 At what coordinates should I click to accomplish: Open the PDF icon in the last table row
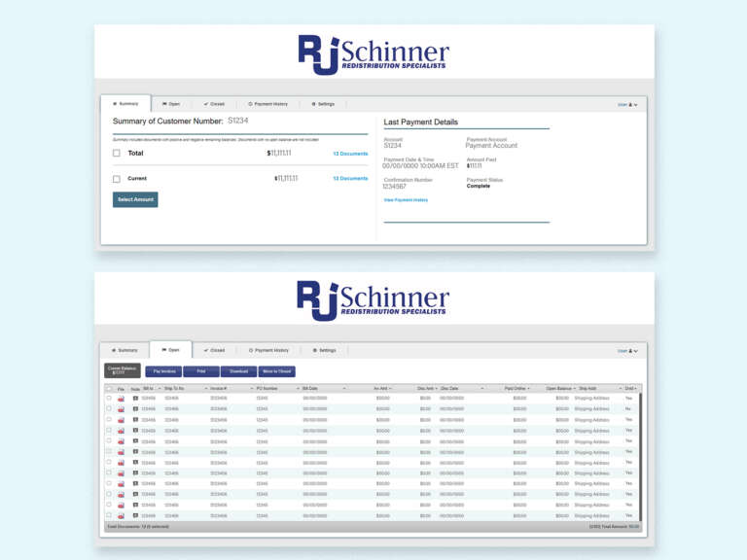tap(121, 515)
